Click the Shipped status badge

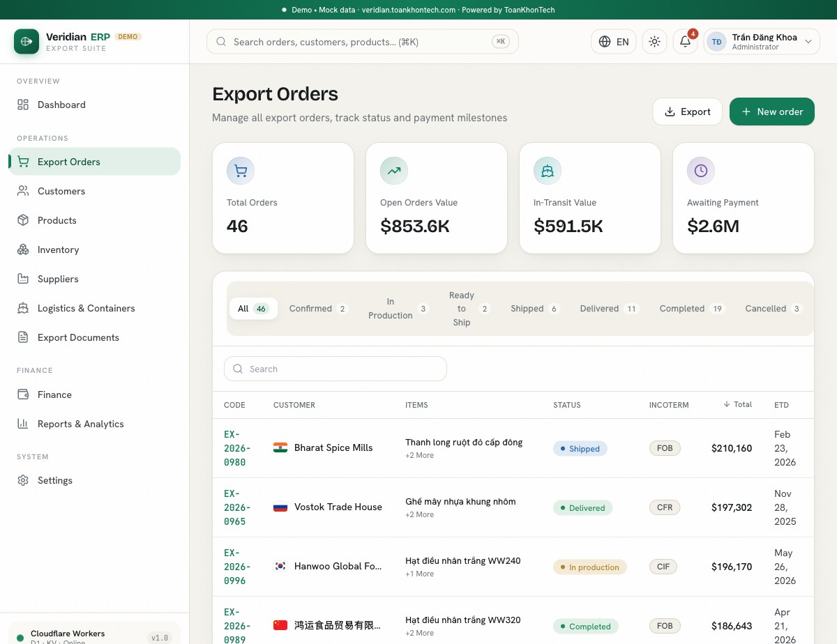pos(580,449)
